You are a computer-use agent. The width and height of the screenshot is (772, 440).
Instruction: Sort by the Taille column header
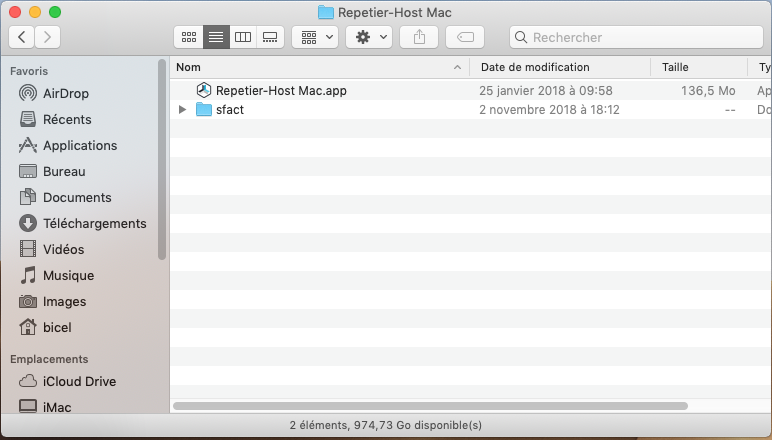tap(699, 67)
